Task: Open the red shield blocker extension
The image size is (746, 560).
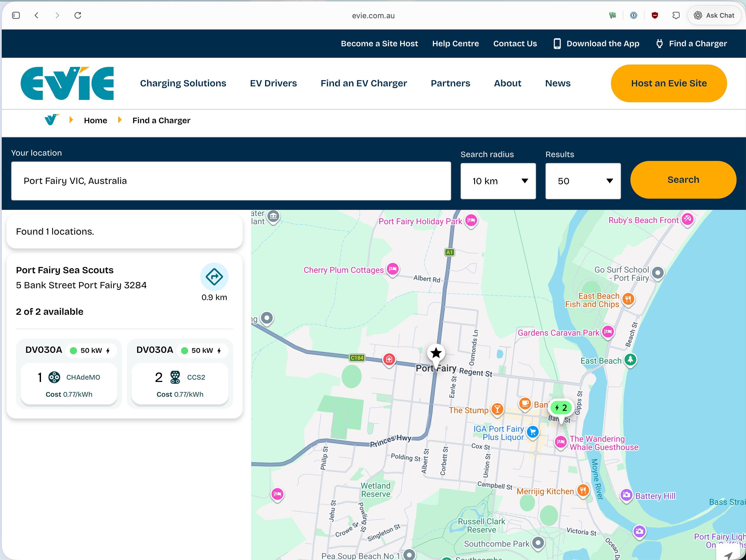Action: pyautogui.click(x=655, y=16)
